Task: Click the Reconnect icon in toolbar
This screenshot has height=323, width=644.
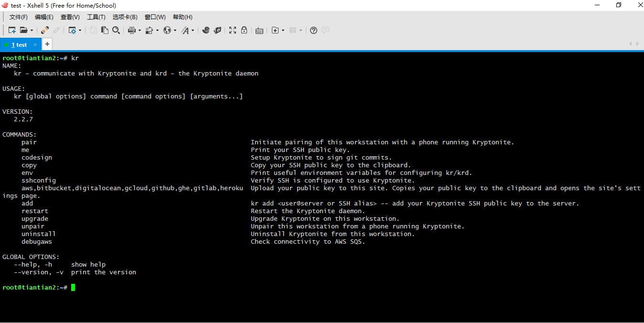Action: 44,30
